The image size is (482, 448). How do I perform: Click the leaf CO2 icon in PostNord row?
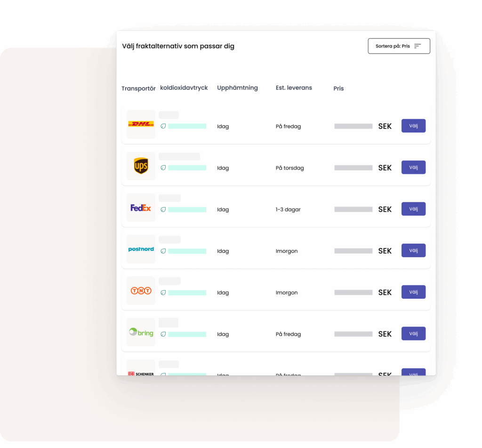(163, 251)
